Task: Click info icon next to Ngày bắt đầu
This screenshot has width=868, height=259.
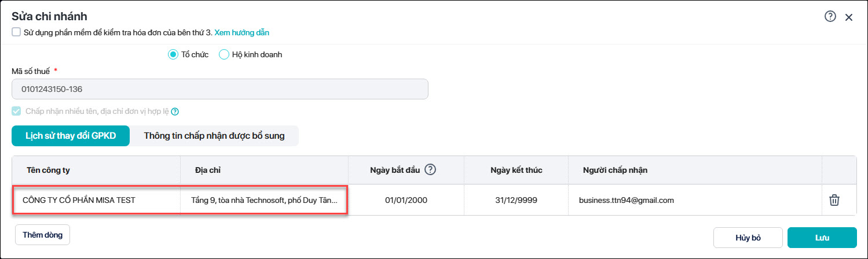Action: tap(430, 170)
